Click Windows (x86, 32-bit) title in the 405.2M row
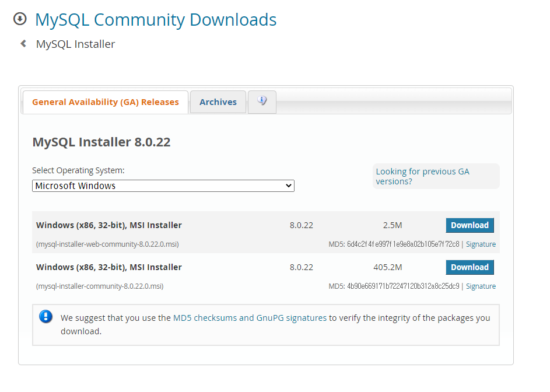The width and height of the screenshot is (550, 392). (108, 267)
